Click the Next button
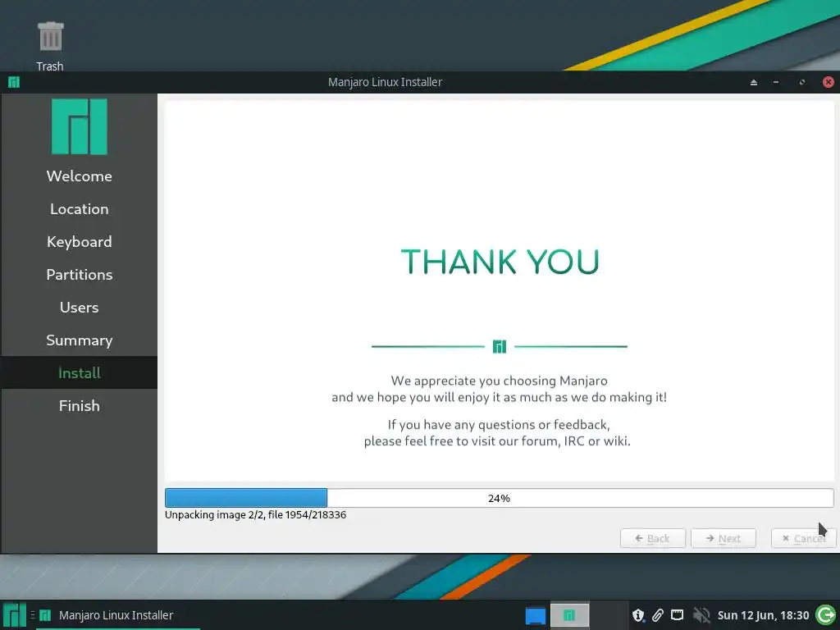This screenshot has height=630, width=840. [x=724, y=538]
